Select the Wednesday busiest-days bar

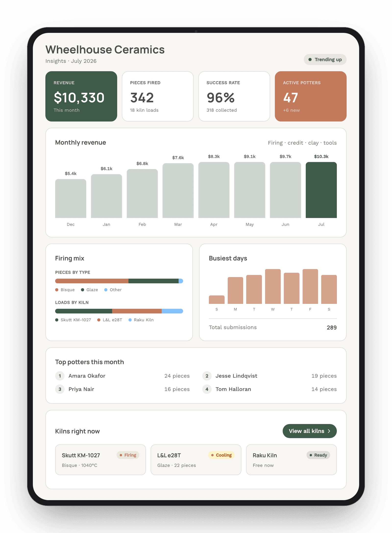(273, 286)
